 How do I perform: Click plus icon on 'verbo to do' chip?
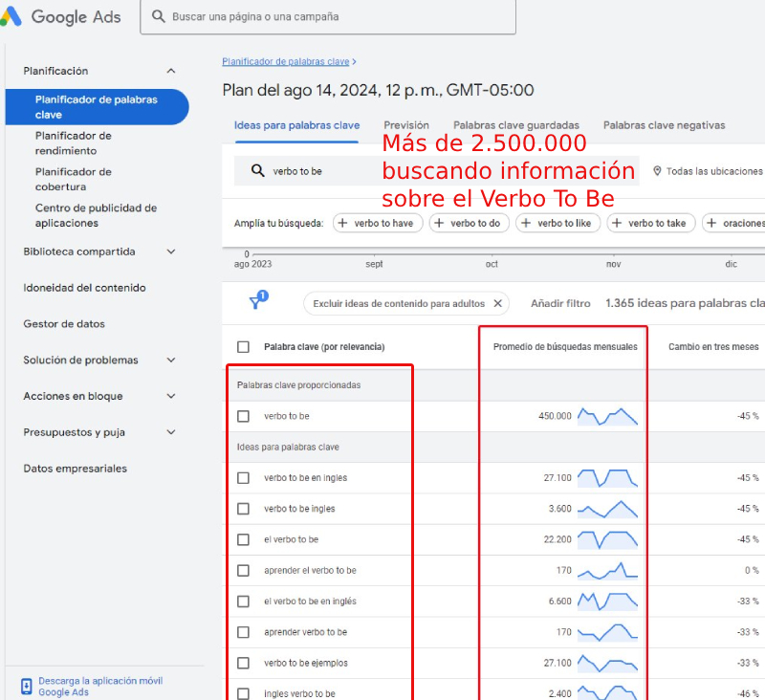tap(439, 223)
